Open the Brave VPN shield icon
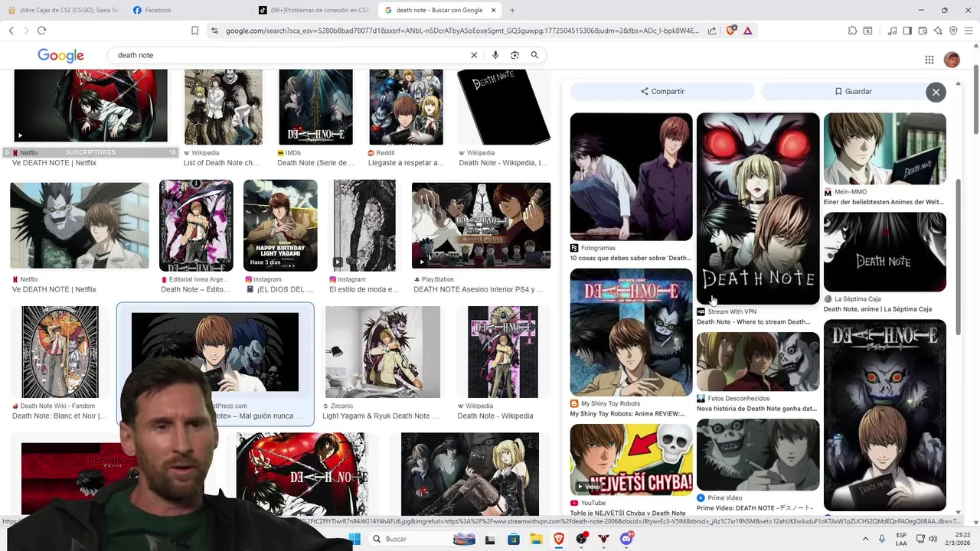Viewport: 980px width, 551px height. point(953,31)
